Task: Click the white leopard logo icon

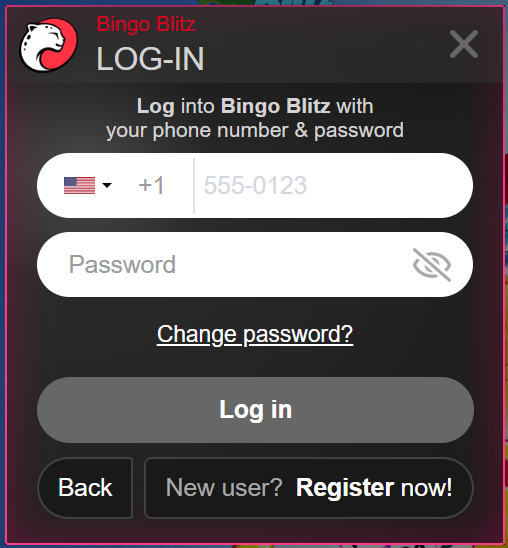Action: click(49, 45)
